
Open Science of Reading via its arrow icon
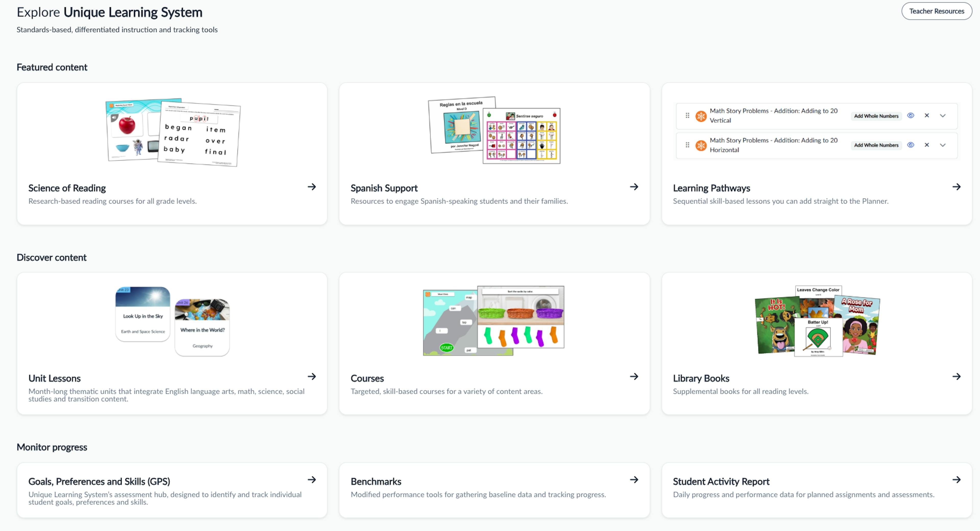pos(312,186)
